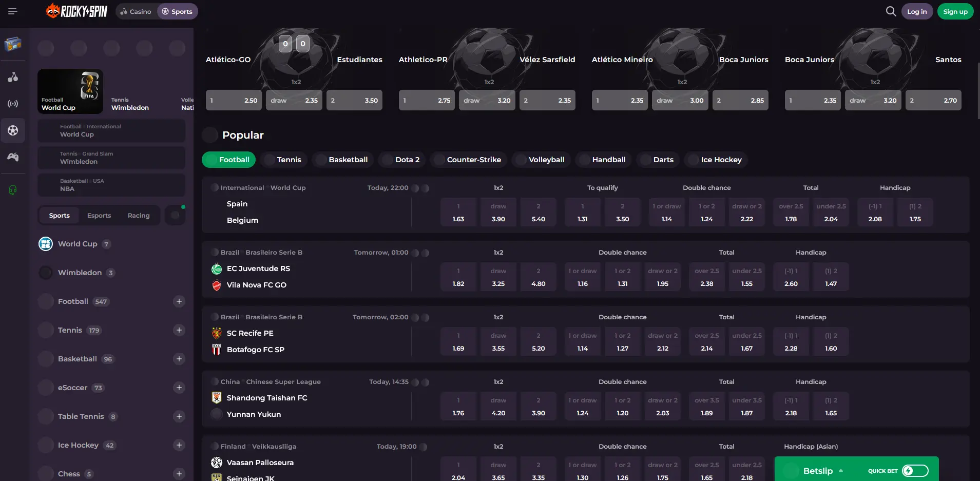Open the hamburger menu icon
The width and height of the screenshot is (980, 481).
point(13,11)
